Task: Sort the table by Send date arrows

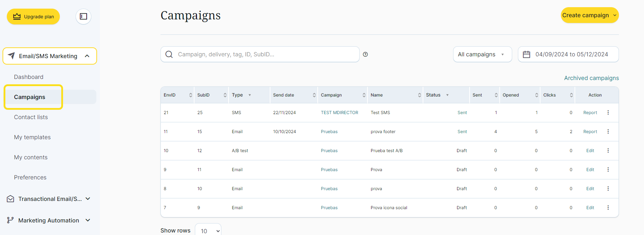Action: coord(314,95)
